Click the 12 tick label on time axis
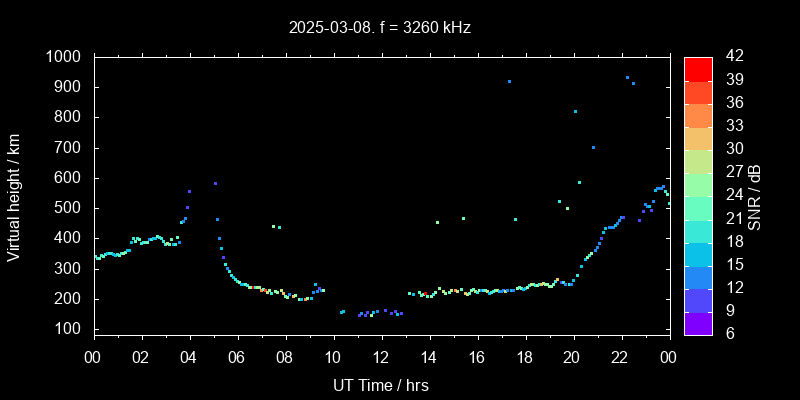 click(380, 357)
